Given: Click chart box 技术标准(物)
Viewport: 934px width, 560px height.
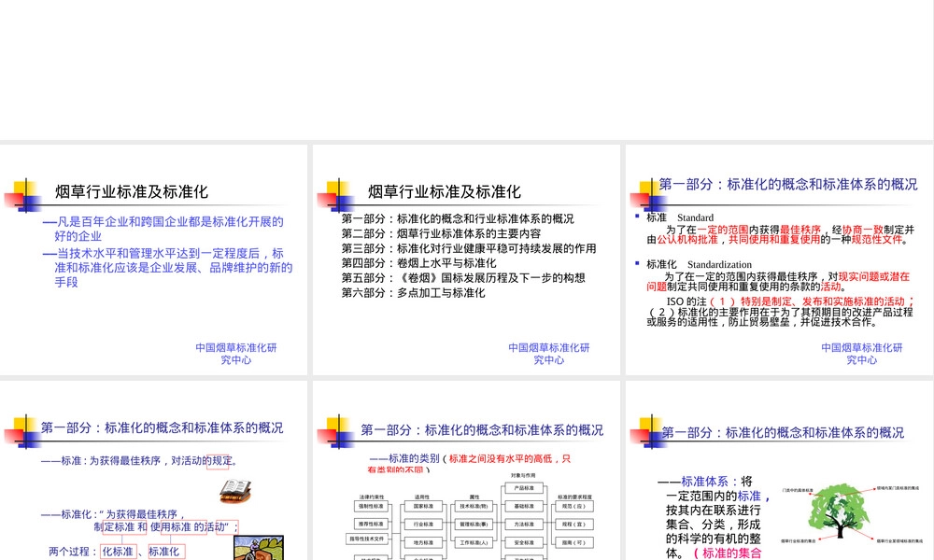Looking at the screenshot, I should [474, 507].
